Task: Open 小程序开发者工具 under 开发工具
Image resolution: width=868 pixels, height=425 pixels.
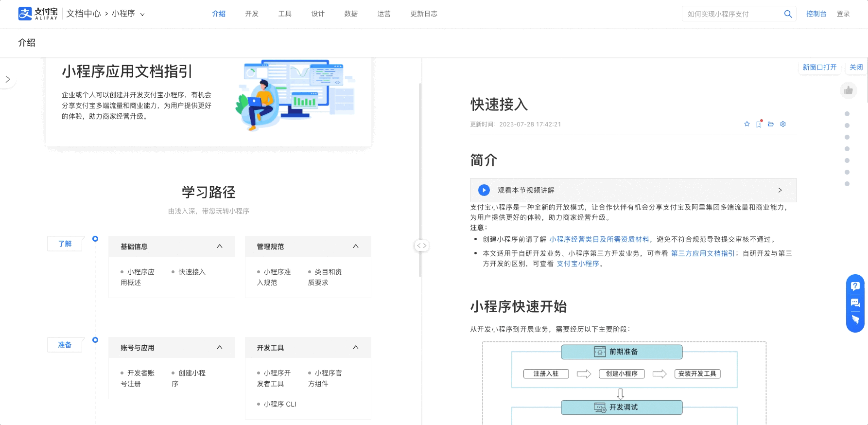Action: [274, 378]
